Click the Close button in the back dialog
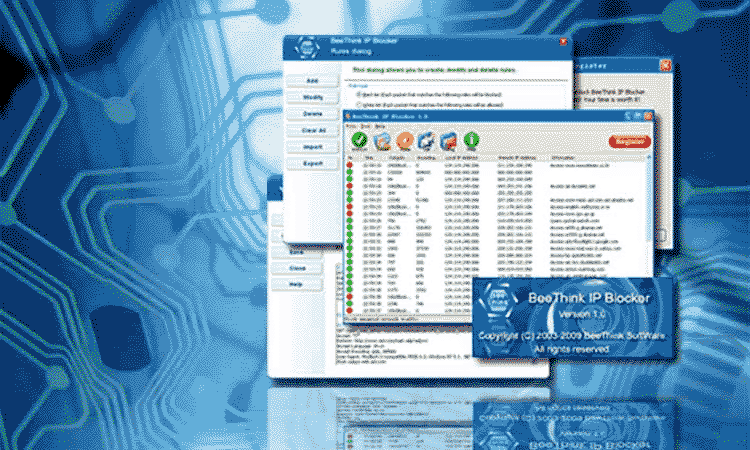750x450 pixels. [297, 268]
